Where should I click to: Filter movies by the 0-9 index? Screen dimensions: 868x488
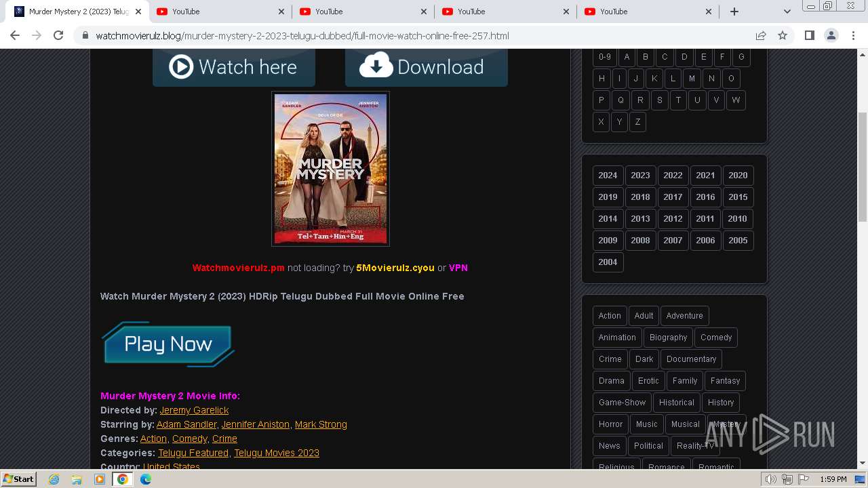coord(604,57)
